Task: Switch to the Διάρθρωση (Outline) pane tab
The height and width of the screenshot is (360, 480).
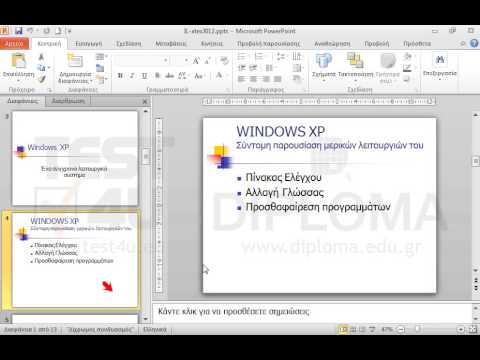Action: 68,101
